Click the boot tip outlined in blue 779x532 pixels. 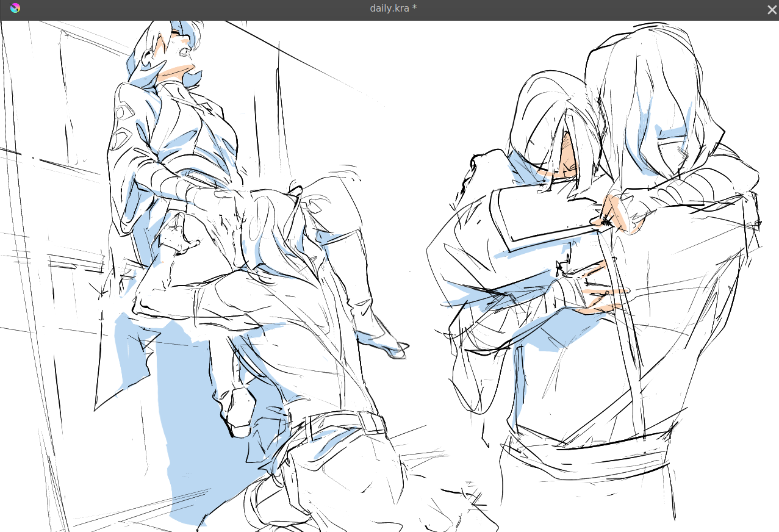389,349
